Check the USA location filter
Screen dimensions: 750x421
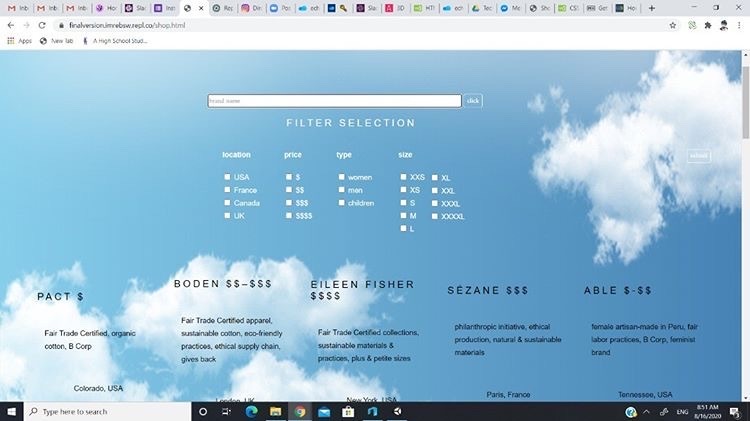pyautogui.click(x=227, y=177)
